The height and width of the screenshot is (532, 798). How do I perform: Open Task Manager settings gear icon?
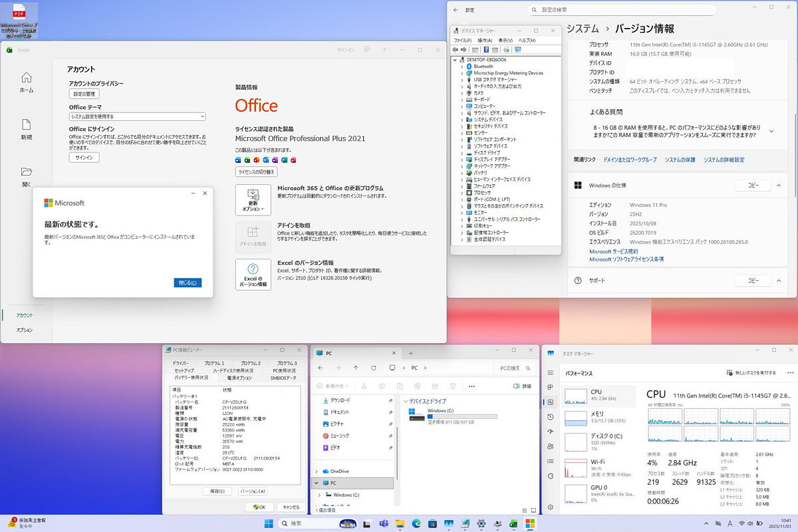pos(550,507)
